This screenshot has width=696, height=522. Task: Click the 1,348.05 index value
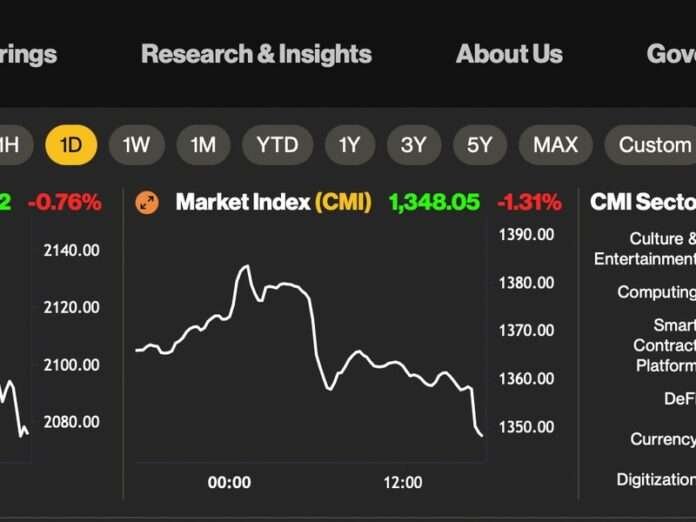(434, 202)
